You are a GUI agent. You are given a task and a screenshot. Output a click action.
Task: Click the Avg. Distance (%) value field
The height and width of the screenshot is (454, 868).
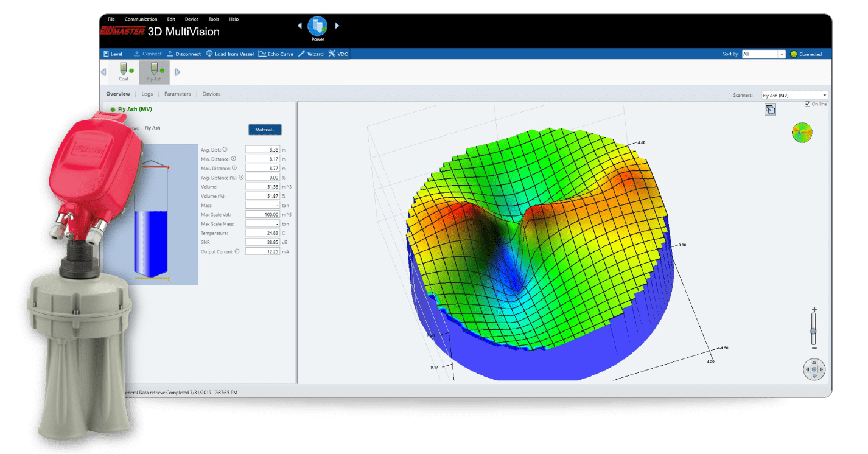262,177
